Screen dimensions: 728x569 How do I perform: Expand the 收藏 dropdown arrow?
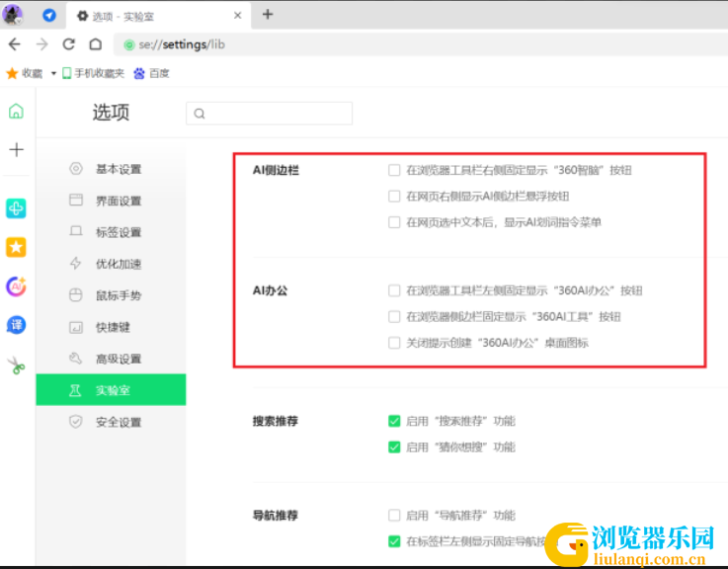coord(53,73)
